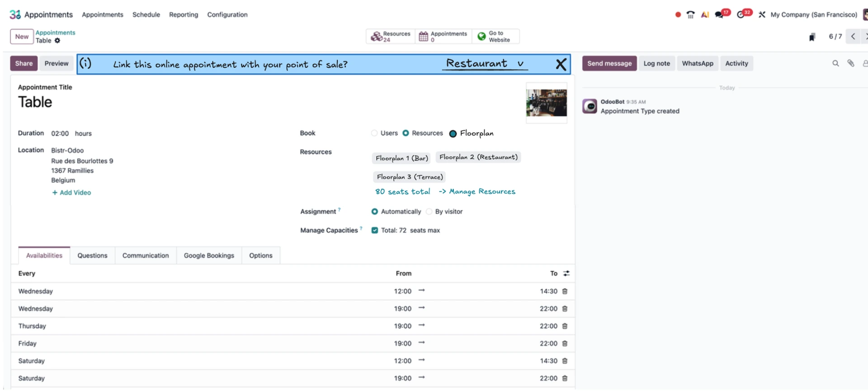The width and height of the screenshot is (868, 391).
Task: Click the Share button
Action: click(x=24, y=64)
